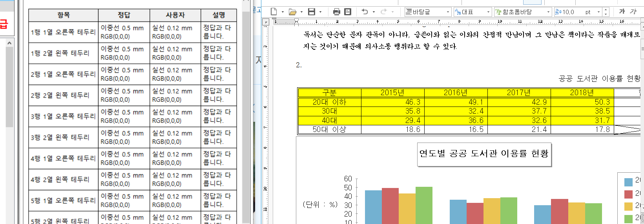
Task: Click the Open File folder icon
Action: (x=292, y=12)
